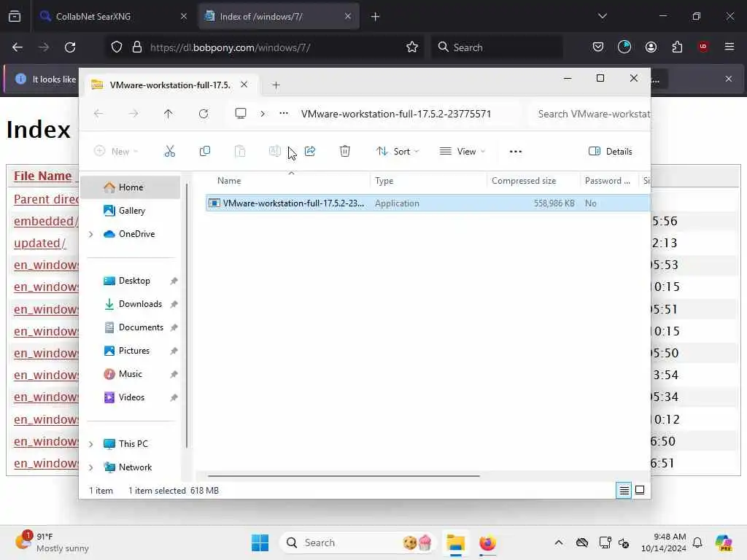Click the horizontal scrollbar in file list
This screenshot has width=747, height=560.
(344, 475)
